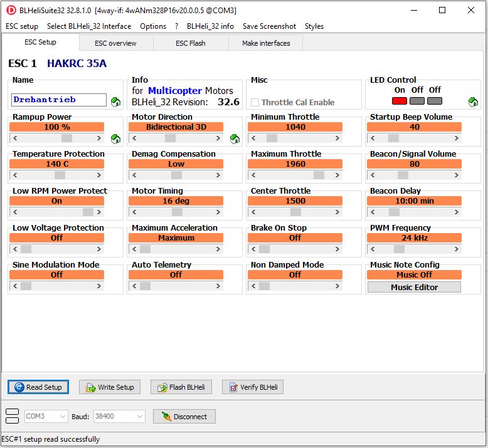Click Low RPM Power Protect left arrow

click(x=15, y=212)
